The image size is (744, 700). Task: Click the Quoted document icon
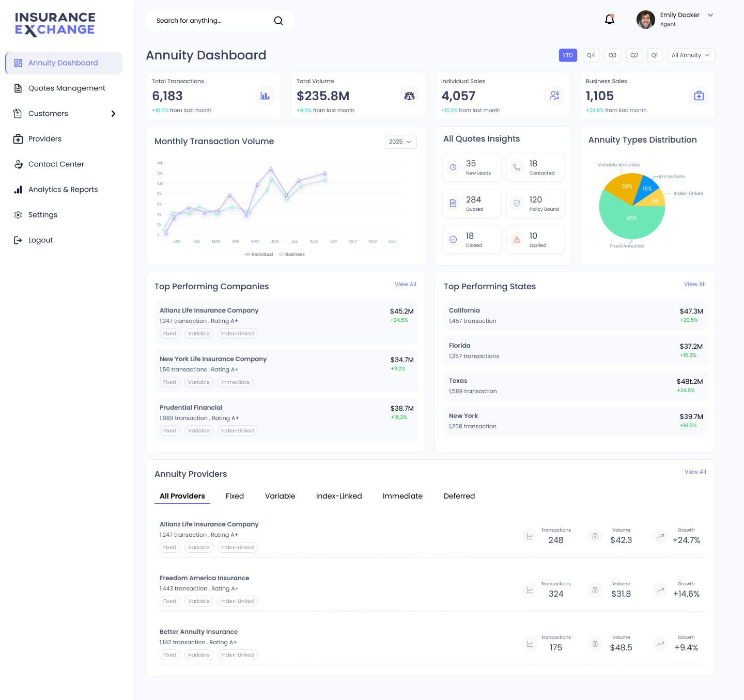pos(453,204)
